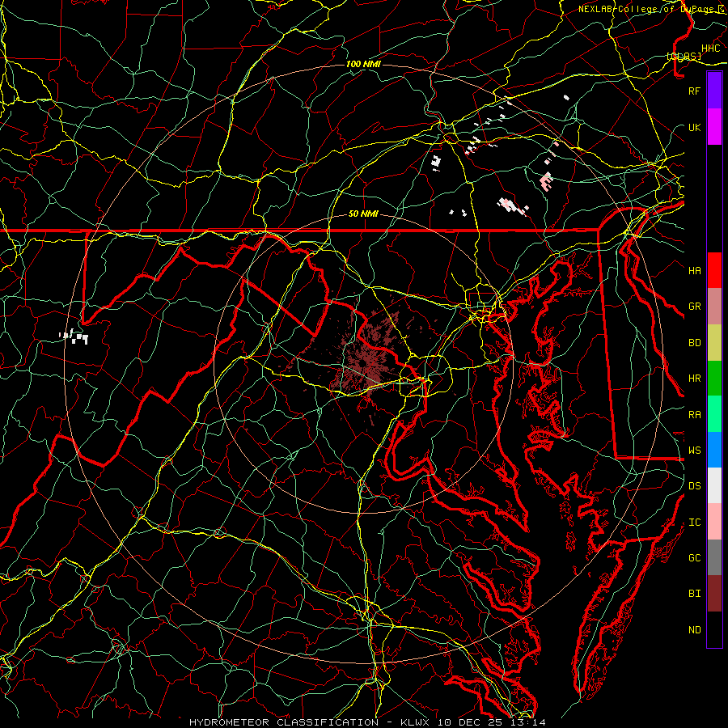
Task: Click the RF purple legend color swatch
Action: 714,91
